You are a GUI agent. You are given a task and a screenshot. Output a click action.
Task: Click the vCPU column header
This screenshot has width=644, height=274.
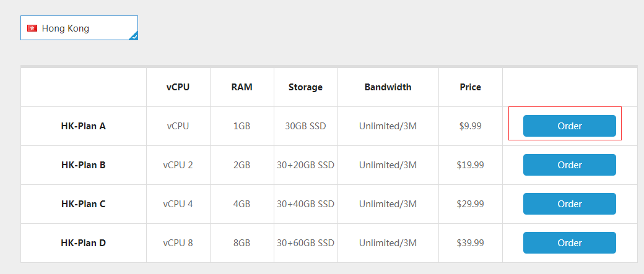click(178, 87)
